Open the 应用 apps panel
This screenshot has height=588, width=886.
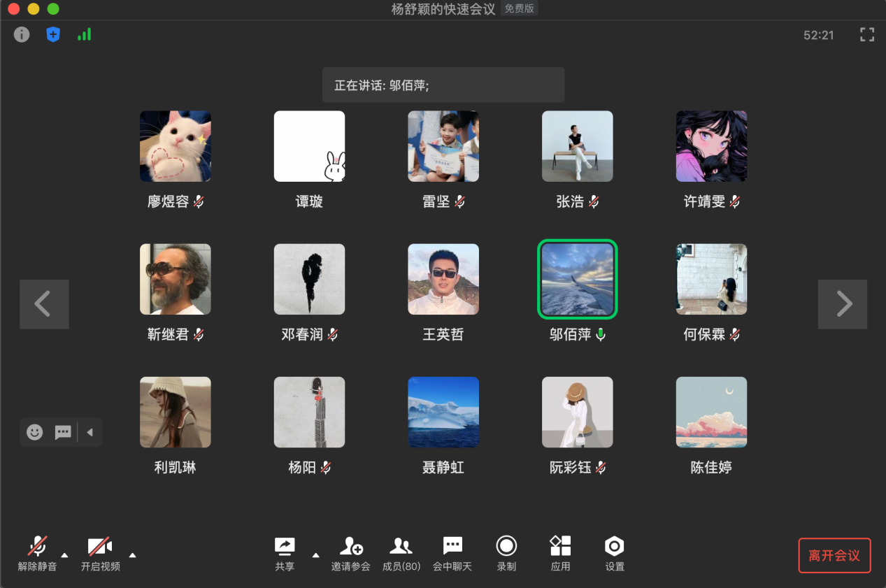point(560,554)
